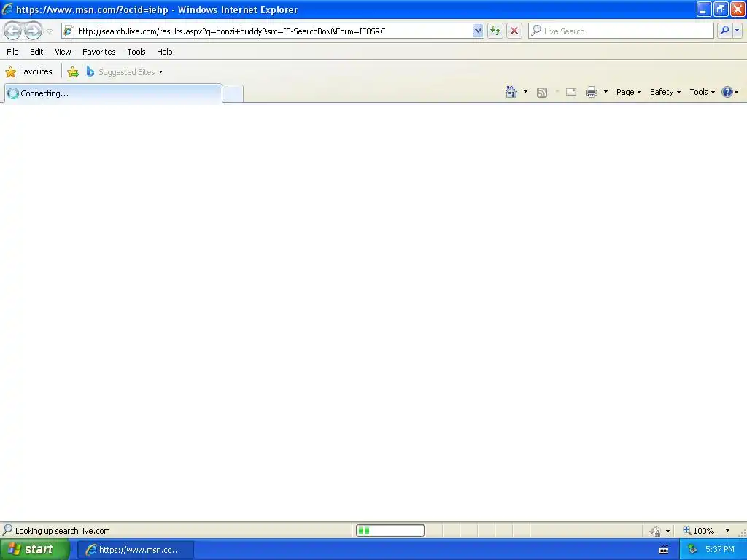Click the address bar URL field
The width and height of the screenshot is (747, 560).
(274, 31)
